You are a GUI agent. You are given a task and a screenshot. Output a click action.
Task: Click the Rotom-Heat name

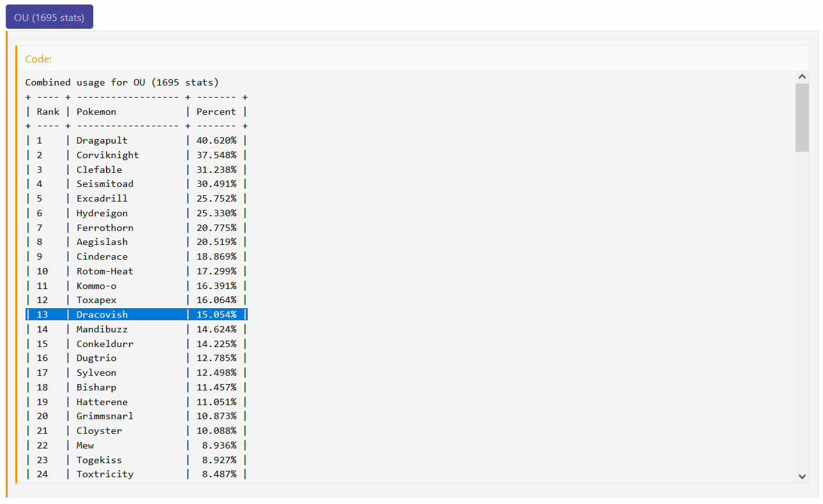(x=105, y=271)
